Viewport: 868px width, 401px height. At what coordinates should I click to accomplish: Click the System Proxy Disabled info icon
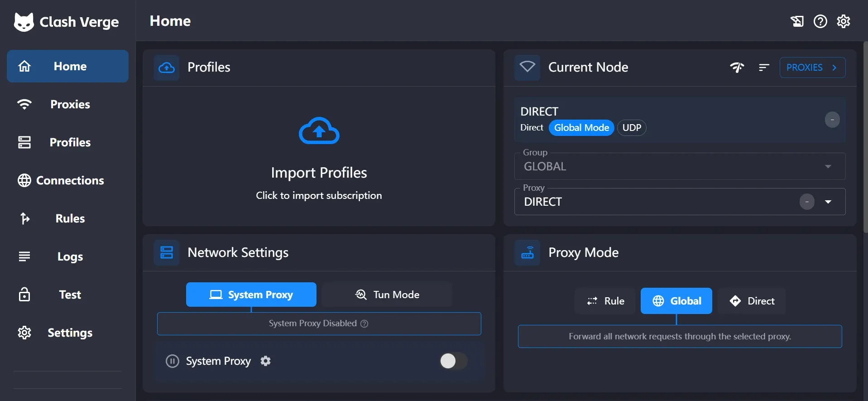click(x=364, y=324)
